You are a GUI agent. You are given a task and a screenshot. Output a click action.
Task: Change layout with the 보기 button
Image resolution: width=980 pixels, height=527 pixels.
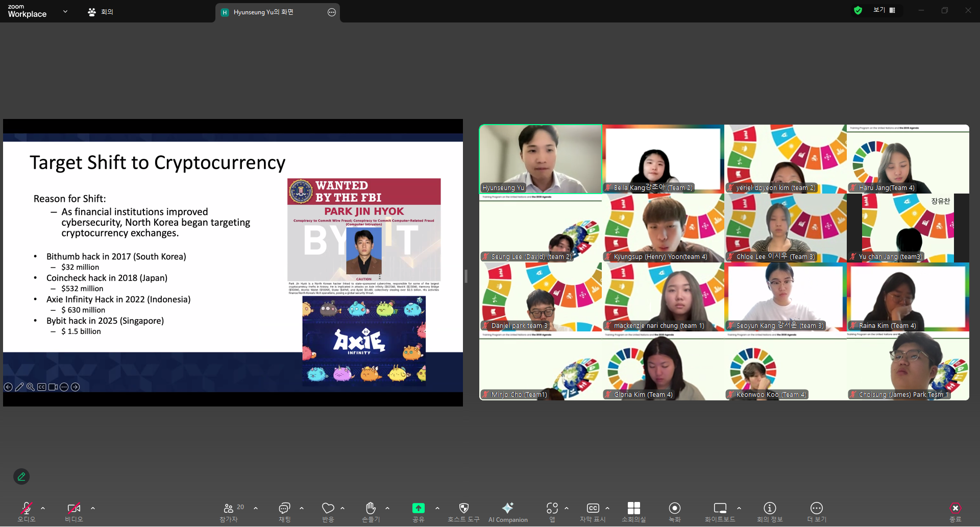click(x=885, y=10)
